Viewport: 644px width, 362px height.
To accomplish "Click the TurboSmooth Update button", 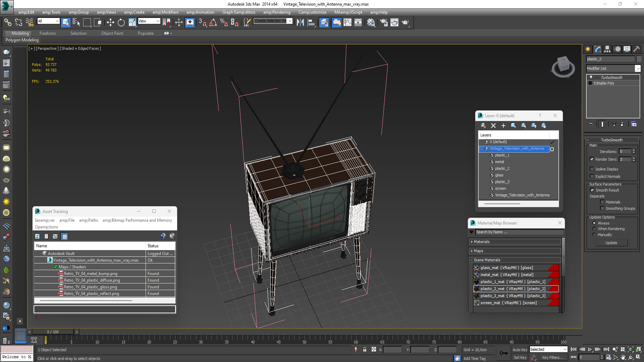I will (611, 243).
